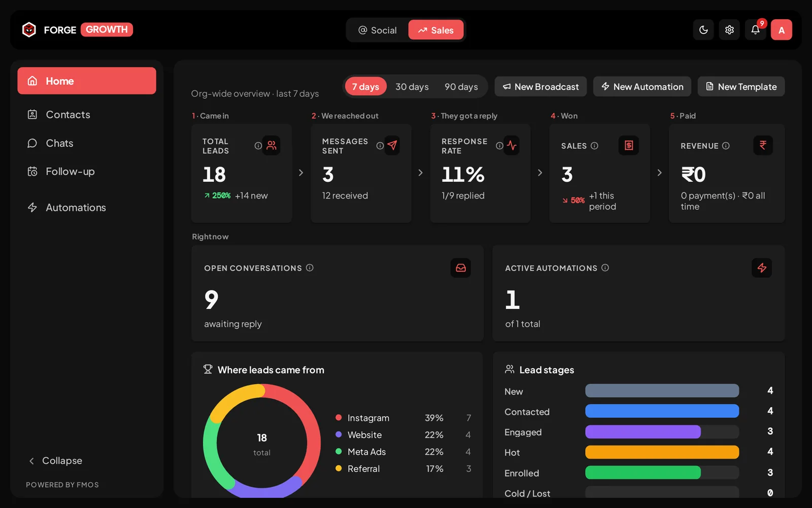
Task: Click the 'POWERED BY FMOS' footer text
Action: point(62,485)
